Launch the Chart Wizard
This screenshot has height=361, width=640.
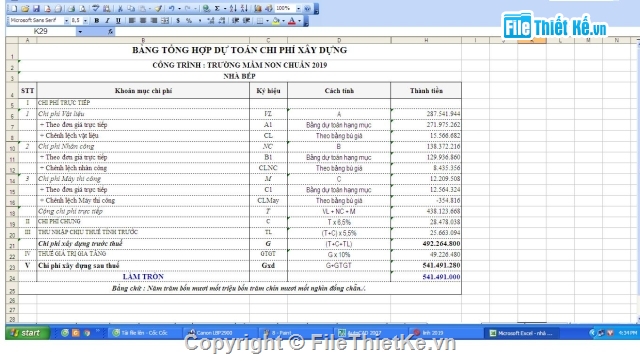point(258,9)
